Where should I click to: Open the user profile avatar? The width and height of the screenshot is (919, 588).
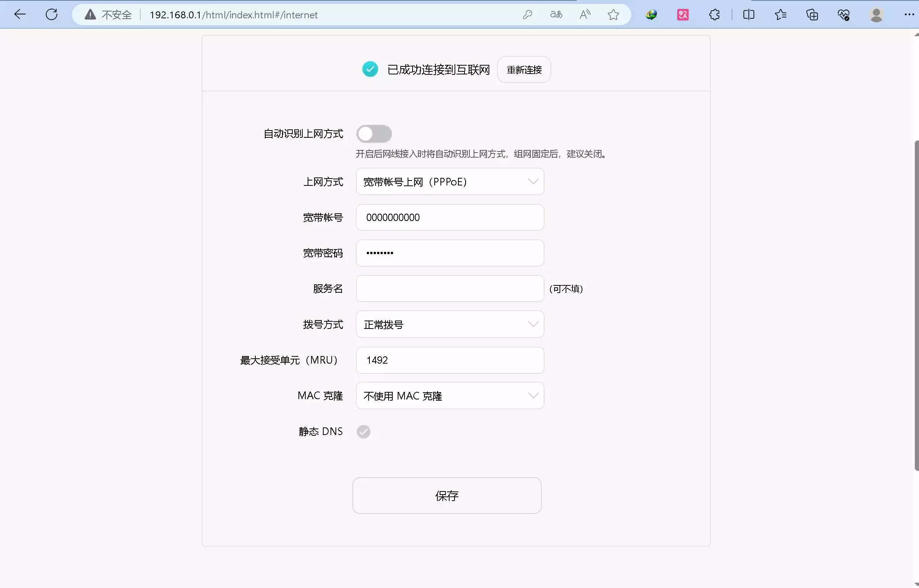(x=876, y=14)
